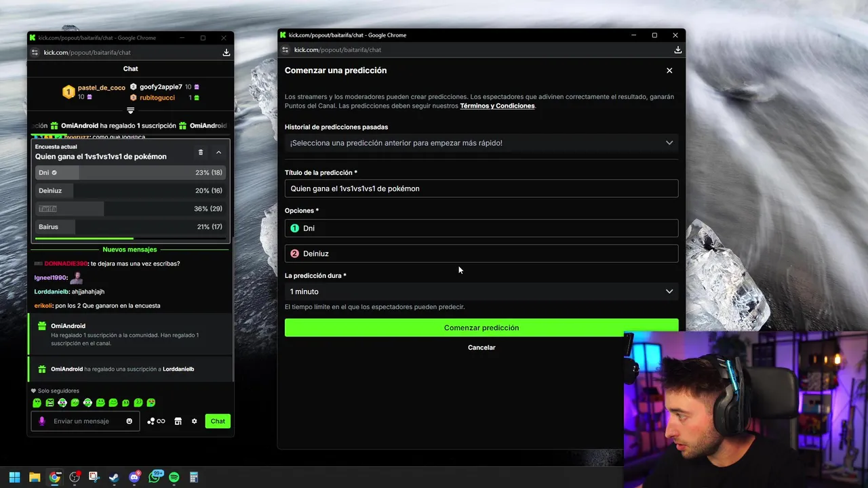Collapse the Encuesta actual poll panel
This screenshot has width=868, height=488.
click(218, 152)
